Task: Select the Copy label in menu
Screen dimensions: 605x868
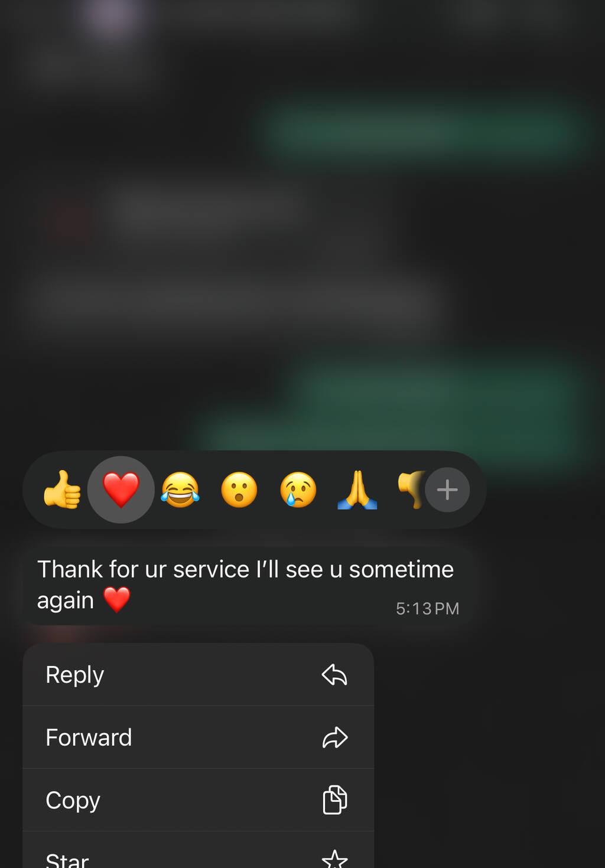Action: pos(73,800)
